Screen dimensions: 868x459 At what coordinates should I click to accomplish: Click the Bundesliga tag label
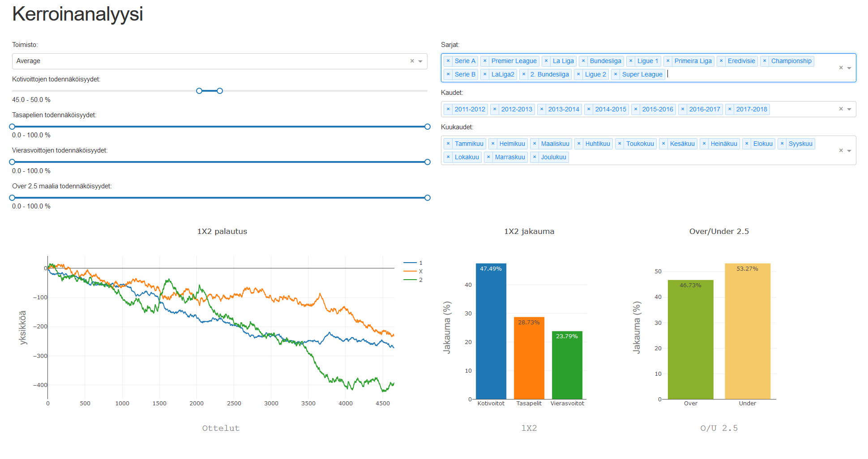point(605,61)
